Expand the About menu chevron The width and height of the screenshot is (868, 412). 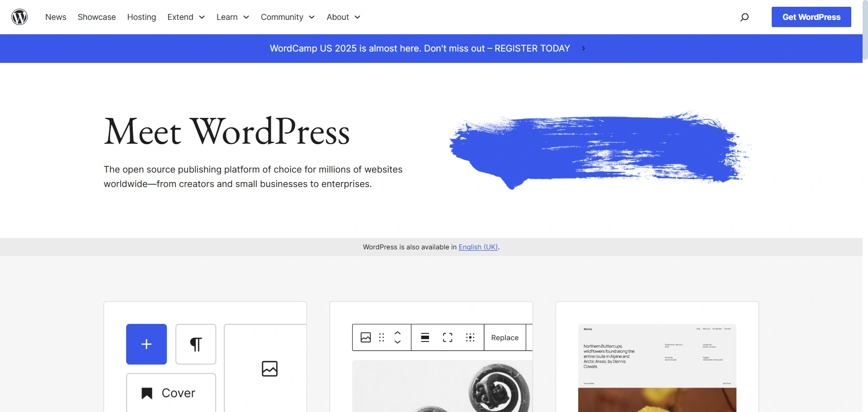357,17
